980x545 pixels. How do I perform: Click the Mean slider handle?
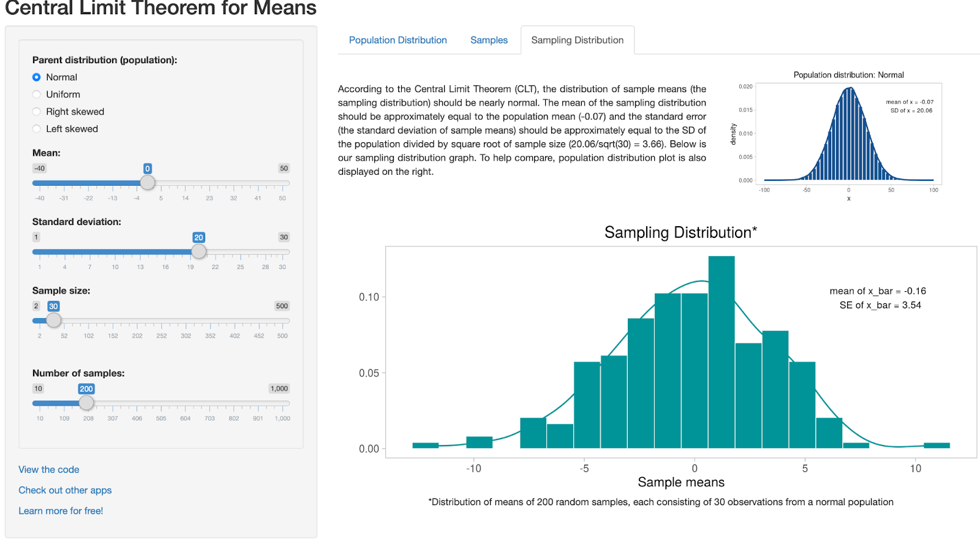pyautogui.click(x=148, y=183)
